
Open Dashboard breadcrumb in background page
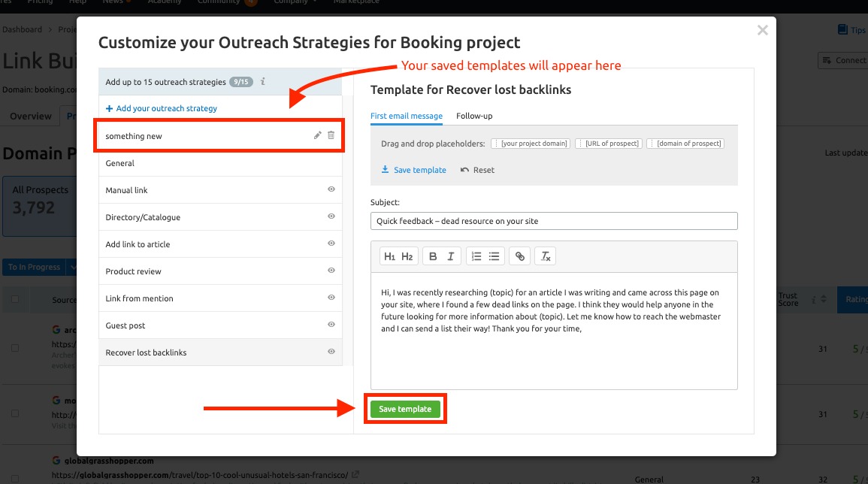[x=22, y=29]
